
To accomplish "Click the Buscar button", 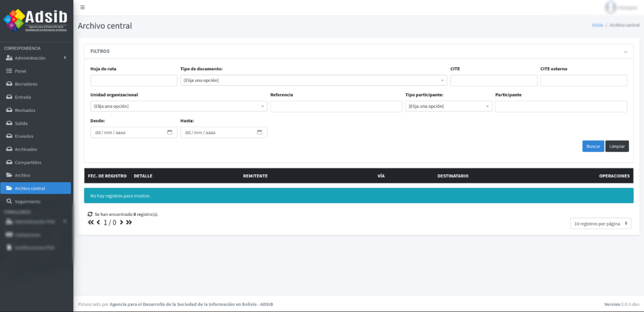I will coord(593,146).
